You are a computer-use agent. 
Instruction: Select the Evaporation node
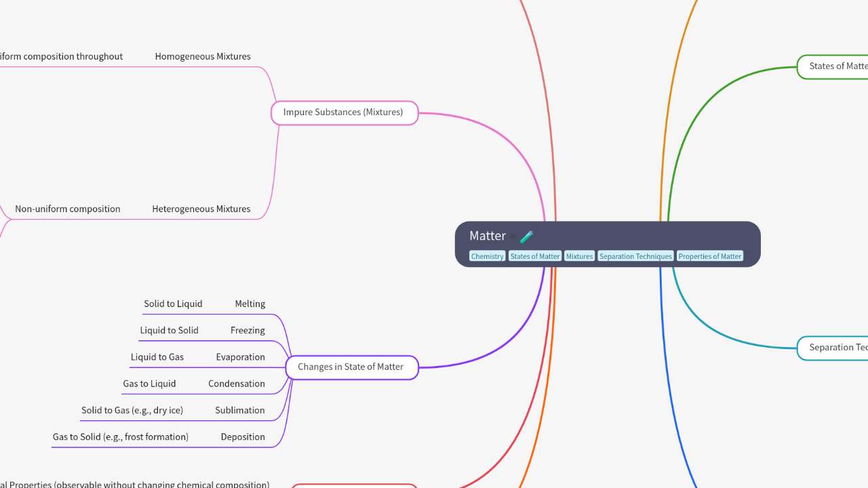(241, 357)
